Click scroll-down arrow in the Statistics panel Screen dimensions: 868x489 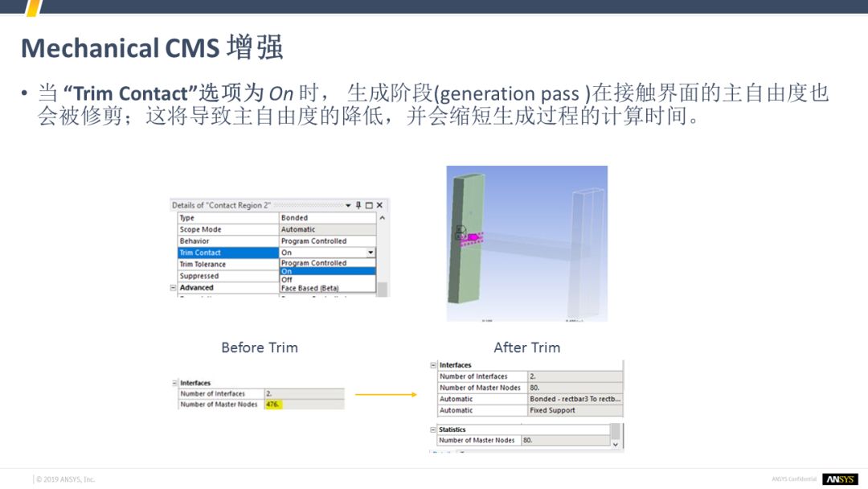pos(616,444)
